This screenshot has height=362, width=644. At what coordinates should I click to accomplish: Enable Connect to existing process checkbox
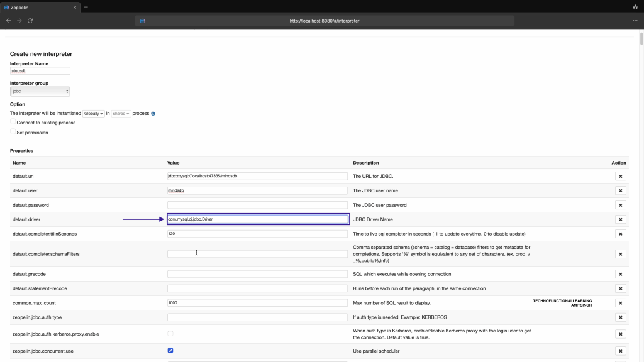click(x=13, y=123)
